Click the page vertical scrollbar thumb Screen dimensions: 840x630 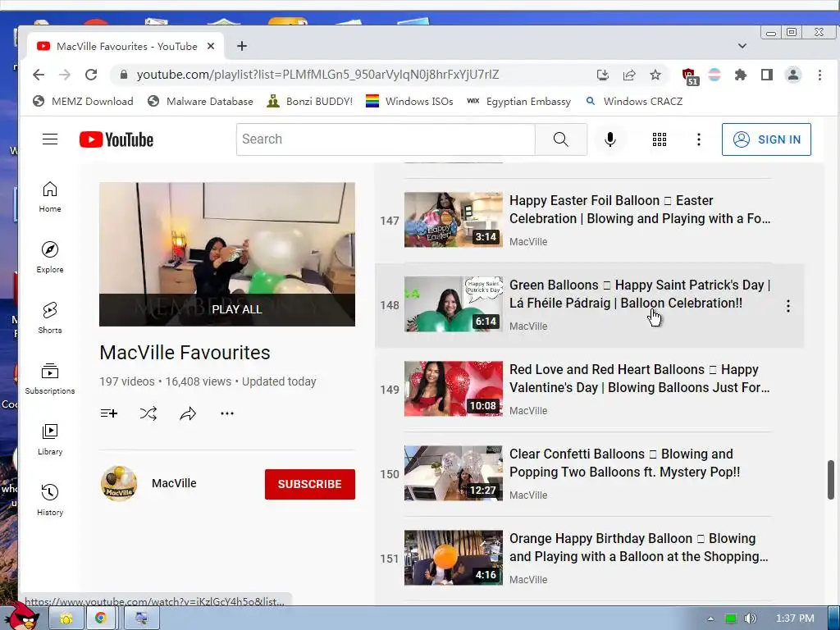(x=830, y=479)
